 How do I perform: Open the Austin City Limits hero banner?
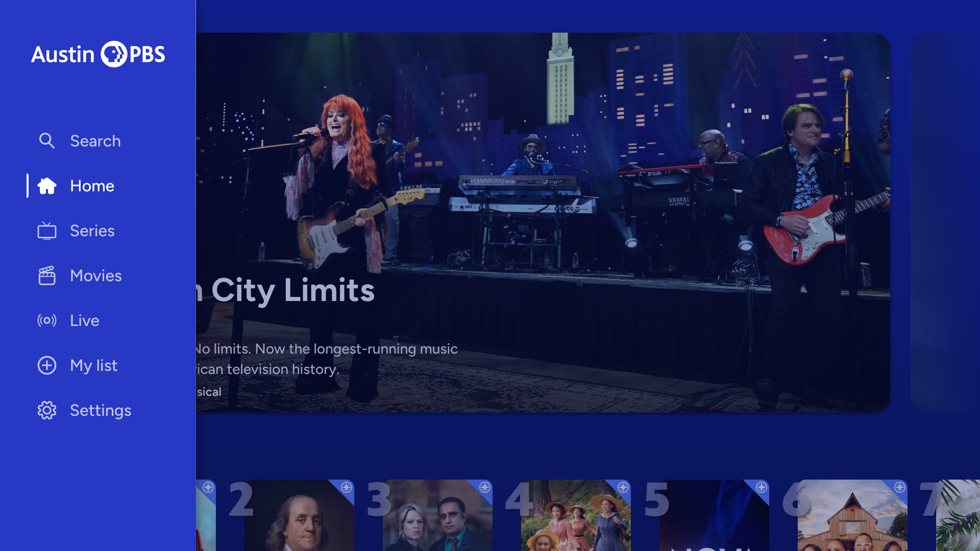point(543,222)
